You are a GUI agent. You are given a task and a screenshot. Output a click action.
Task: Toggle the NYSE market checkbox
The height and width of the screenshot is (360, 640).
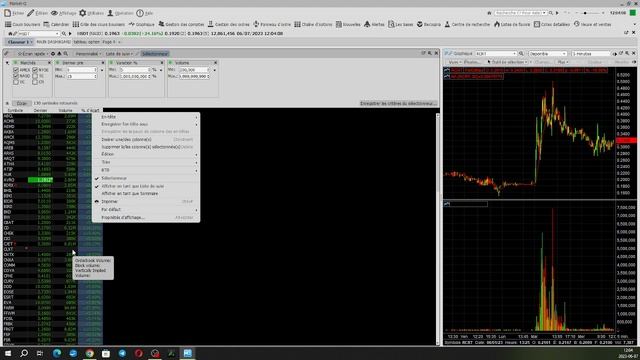pyautogui.click(x=35, y=70)
